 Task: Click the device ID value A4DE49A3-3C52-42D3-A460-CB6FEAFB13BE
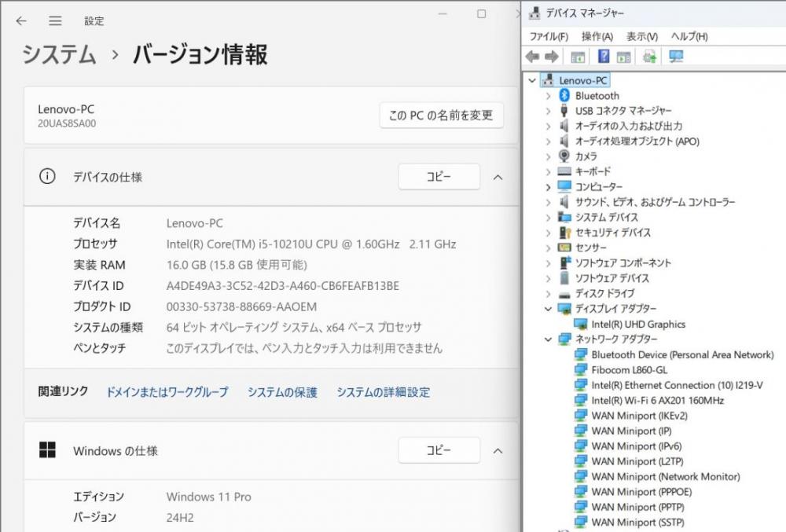pyautogui.click(x=283, y=286)
